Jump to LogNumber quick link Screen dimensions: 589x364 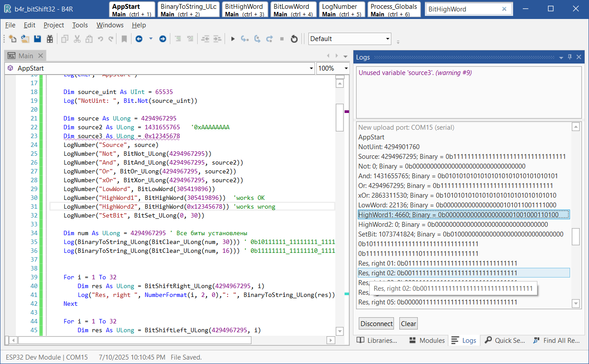(342, 10)
